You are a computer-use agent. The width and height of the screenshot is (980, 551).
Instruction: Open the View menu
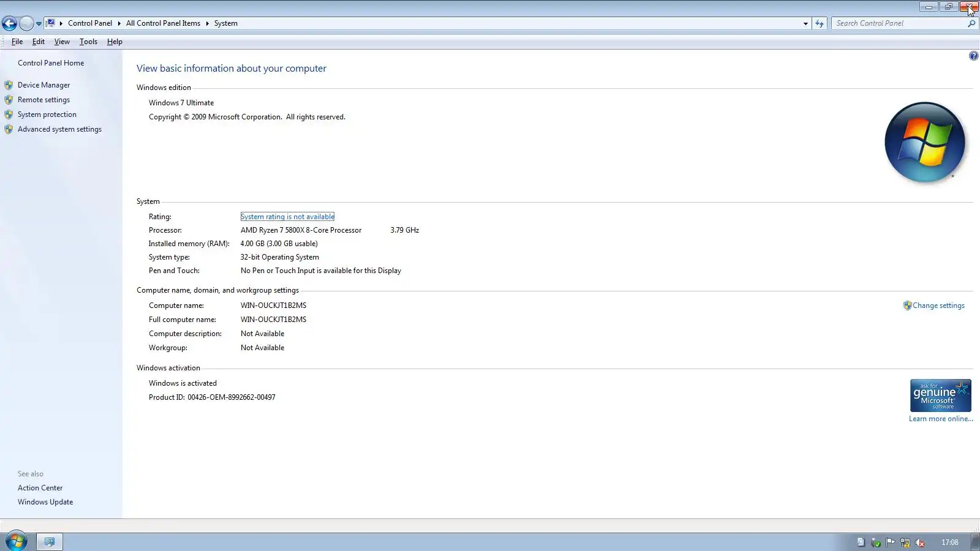(62, 42)
